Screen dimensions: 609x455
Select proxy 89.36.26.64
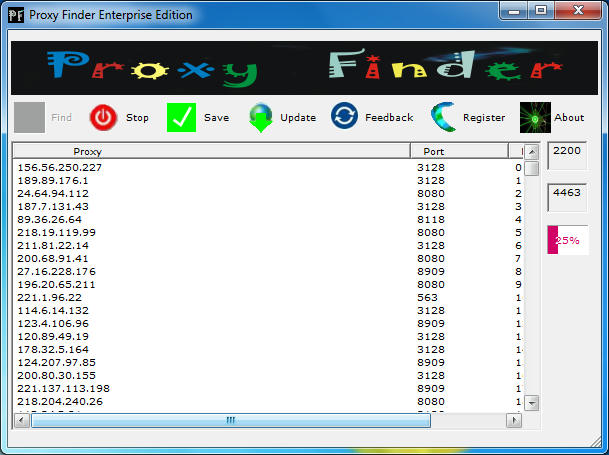(x=49, y=220)
